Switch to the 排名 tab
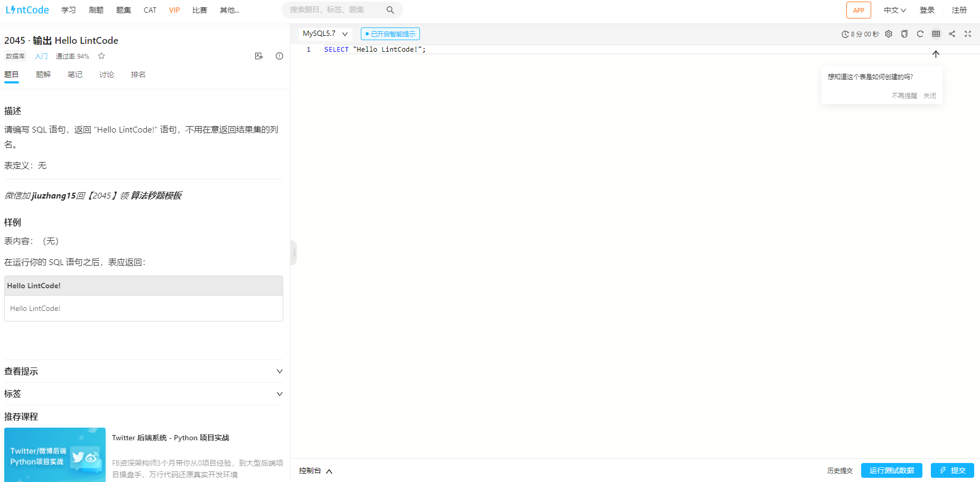 138,74
